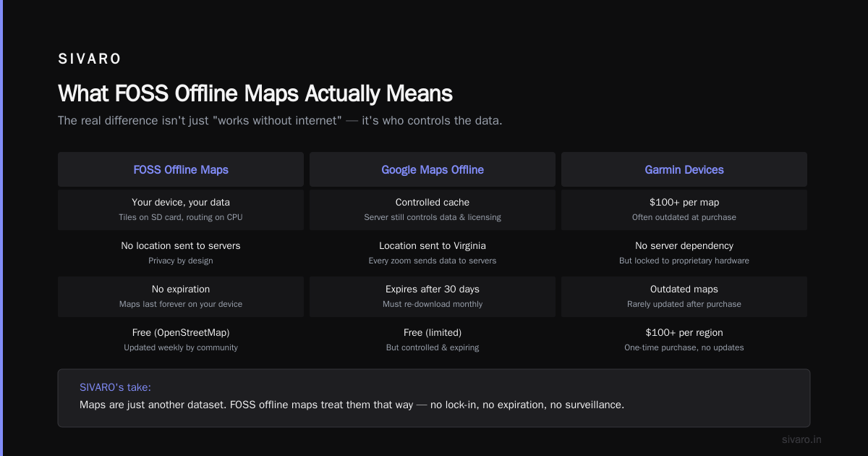The width and height of the screenshot is (868, 456).
Task: Select the 'Garmin Devices' column header
Action: [684, 169]
